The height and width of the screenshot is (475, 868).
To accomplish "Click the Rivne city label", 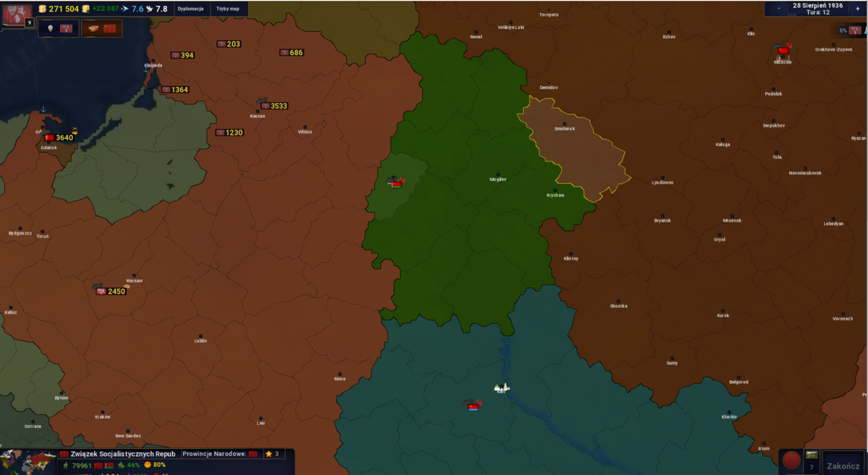I will coord(339,379).
